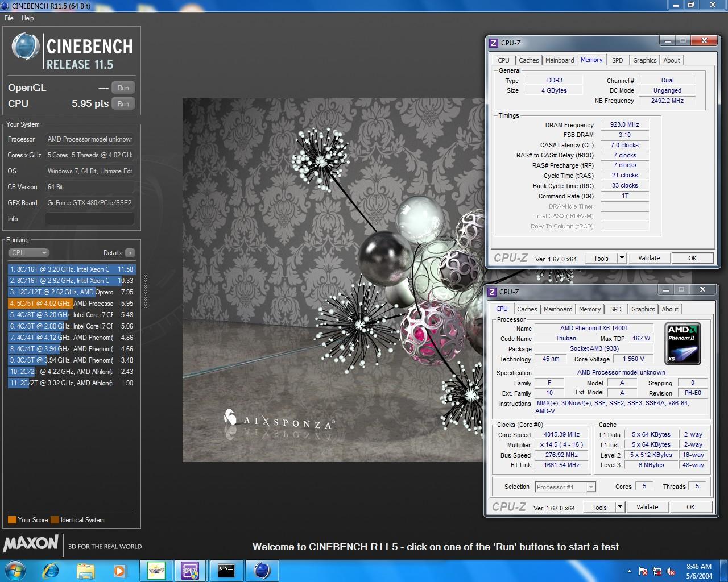The width and height of the screenshot is (728, 582).
Task: Click OK in upper CPU-Z Memory window
Action: 692,258
